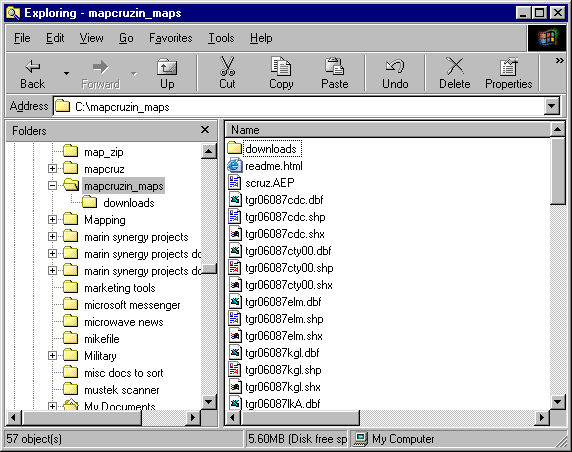Select tgr06087kgl.dbf file icon
Image resolution: width=572 pixels, height=452 pixels.
(x=235, y=353)
